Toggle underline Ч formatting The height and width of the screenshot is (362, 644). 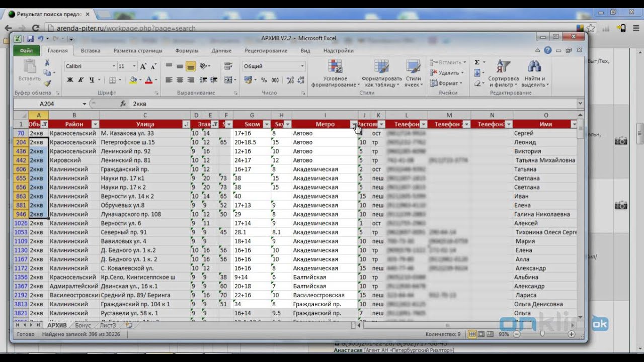tap(91, 80)
